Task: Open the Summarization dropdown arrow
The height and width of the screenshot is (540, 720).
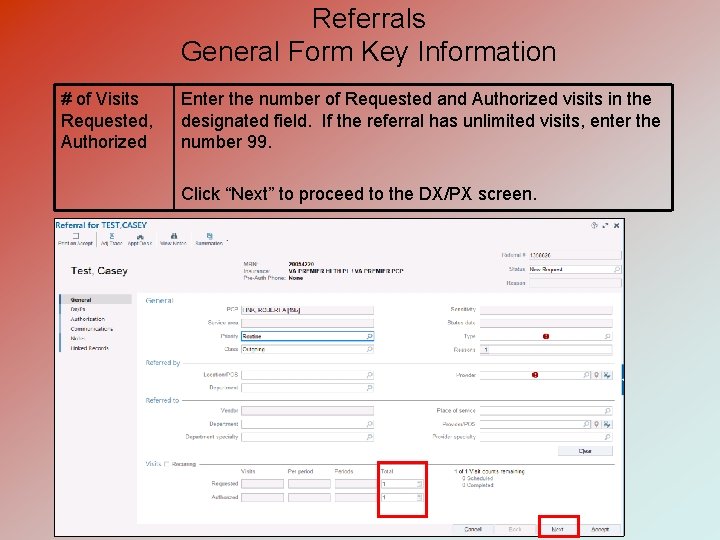Action: [227, 241]
